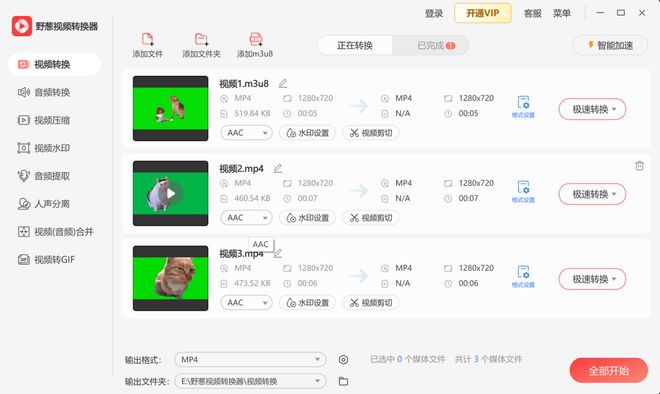Click the 473.52 KB file size
Image resolution: width=660 pixels, height=394 pixels.
(252, 283)
